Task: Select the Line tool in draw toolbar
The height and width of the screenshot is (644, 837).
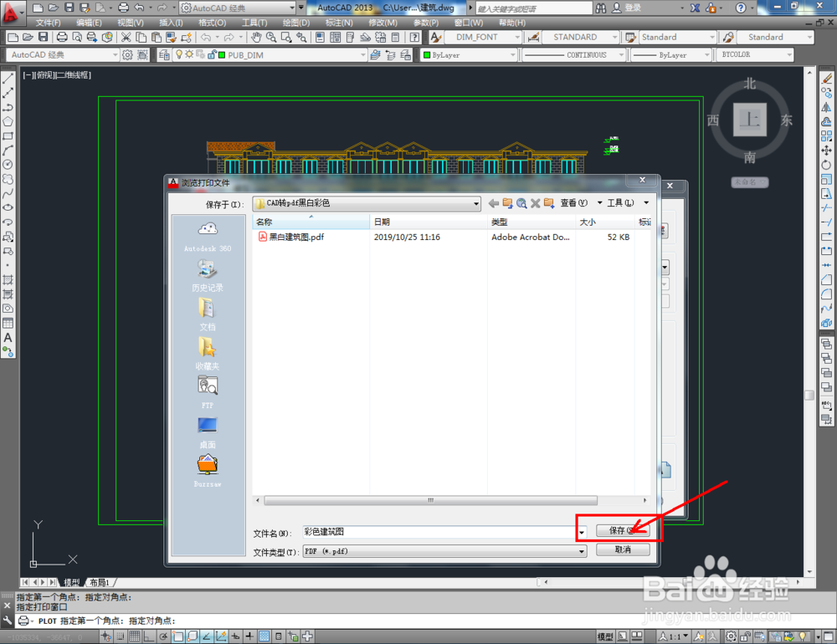Action: 8,79
